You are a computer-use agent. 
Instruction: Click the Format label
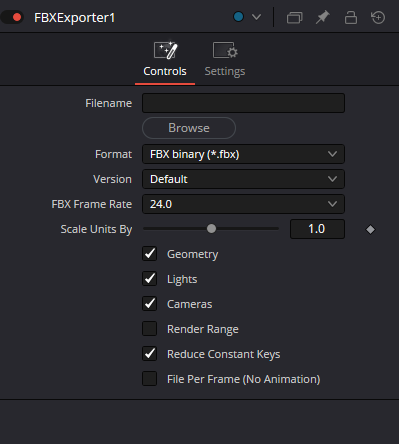point(113,154)
